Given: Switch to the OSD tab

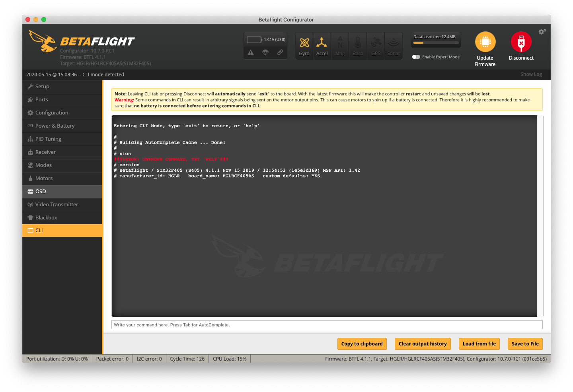Looking at the screenshot, I should click(62, 191).
